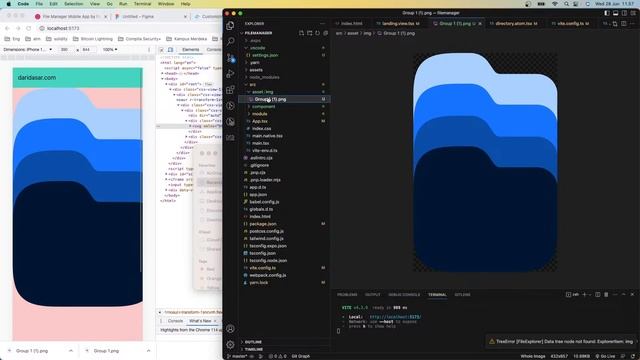
Task: Switch to the index.html editor tab
Action: [x=351, y=24]
